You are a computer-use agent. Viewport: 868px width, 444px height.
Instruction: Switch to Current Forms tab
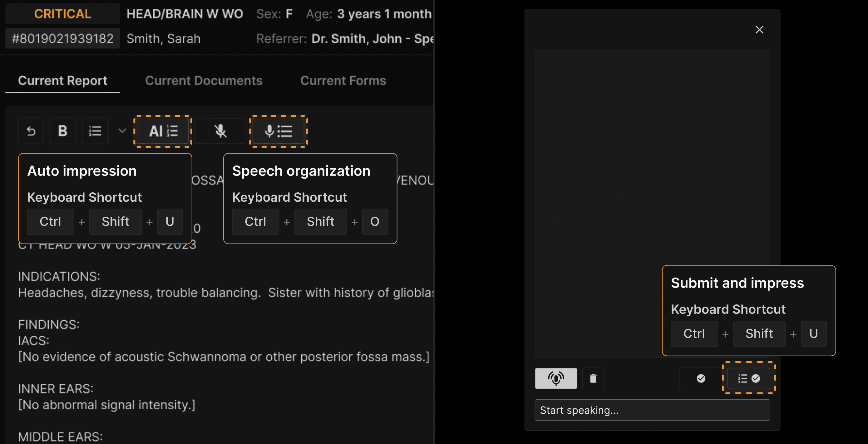click(x=343, y=81)
